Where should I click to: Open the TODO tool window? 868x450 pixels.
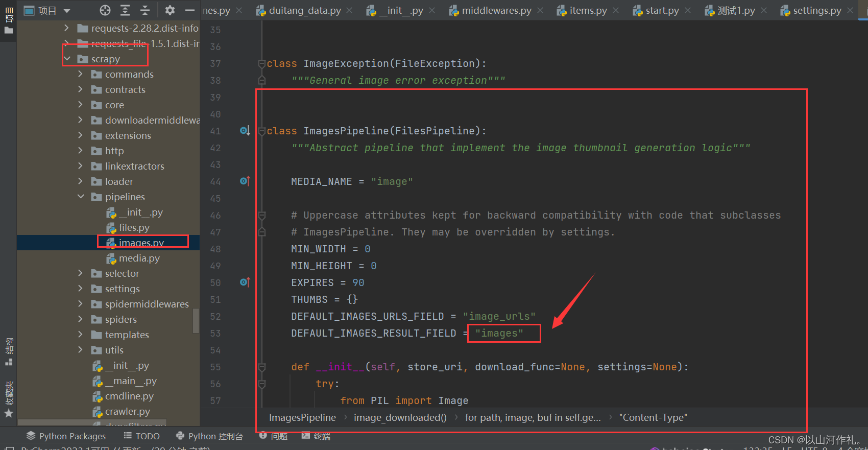pos(141,436)
